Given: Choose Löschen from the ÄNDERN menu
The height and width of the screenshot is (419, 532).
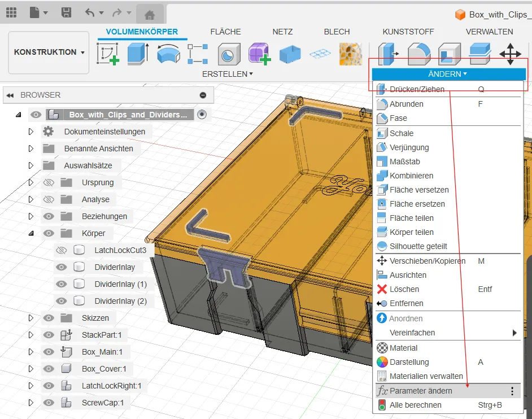Looking at the screenshot, I should click(448, 289).
